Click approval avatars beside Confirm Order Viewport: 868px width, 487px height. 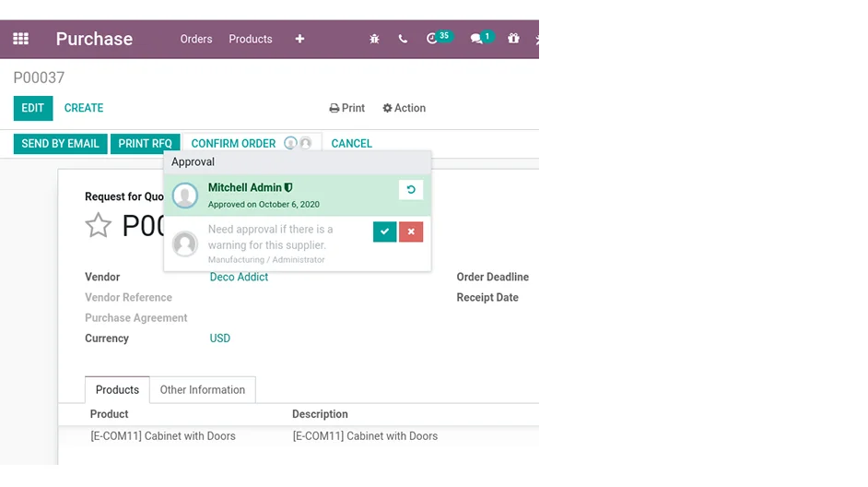point(298,144)
